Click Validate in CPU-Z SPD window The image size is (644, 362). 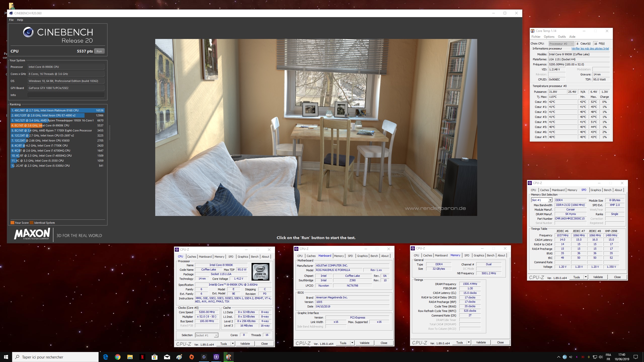598,277
